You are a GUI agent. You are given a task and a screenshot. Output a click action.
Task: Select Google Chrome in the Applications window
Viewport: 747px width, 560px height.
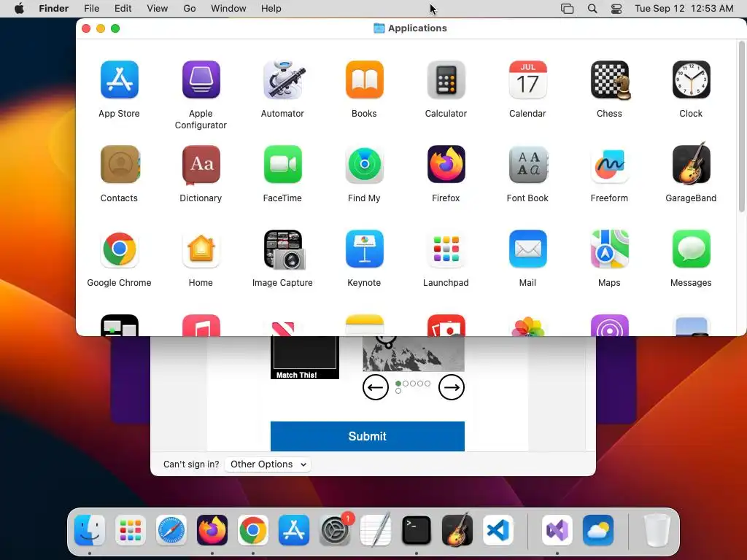click(x=119, y=249)
